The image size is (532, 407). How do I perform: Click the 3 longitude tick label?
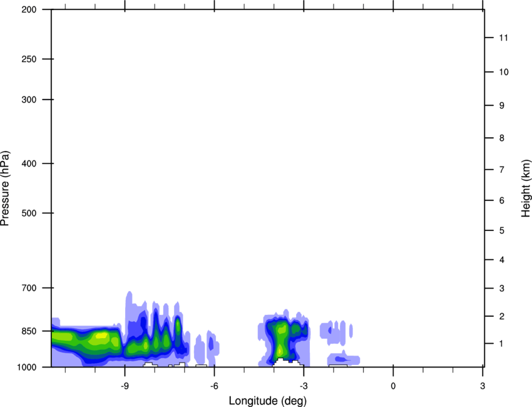tap(483, 386)
